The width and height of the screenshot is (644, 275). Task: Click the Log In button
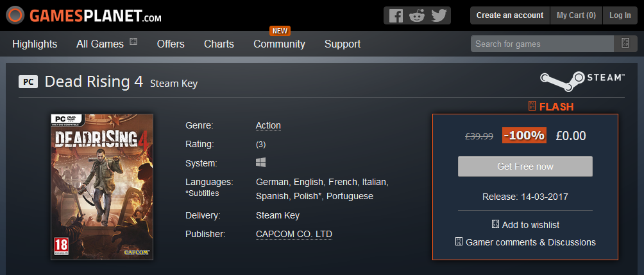click(620, 15)
